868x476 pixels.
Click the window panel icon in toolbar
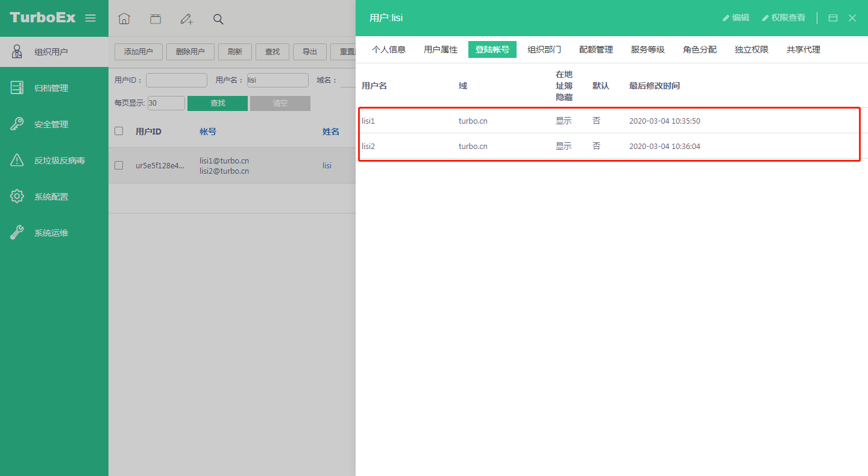click(x=156, y=19)
